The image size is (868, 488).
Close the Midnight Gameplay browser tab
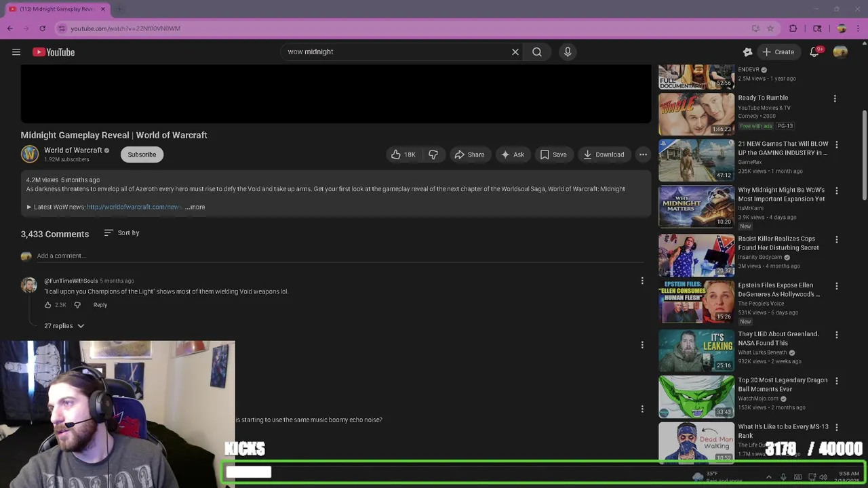[103, 9]
